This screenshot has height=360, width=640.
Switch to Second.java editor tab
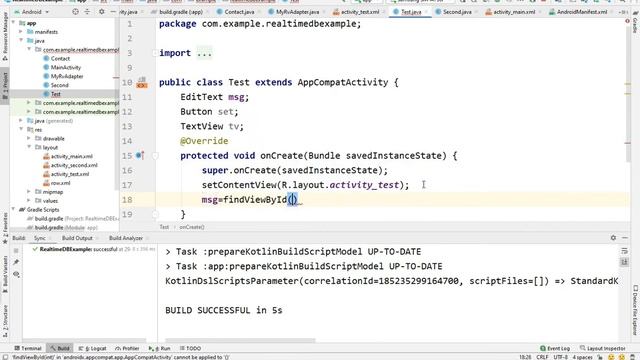click(457, 12)
